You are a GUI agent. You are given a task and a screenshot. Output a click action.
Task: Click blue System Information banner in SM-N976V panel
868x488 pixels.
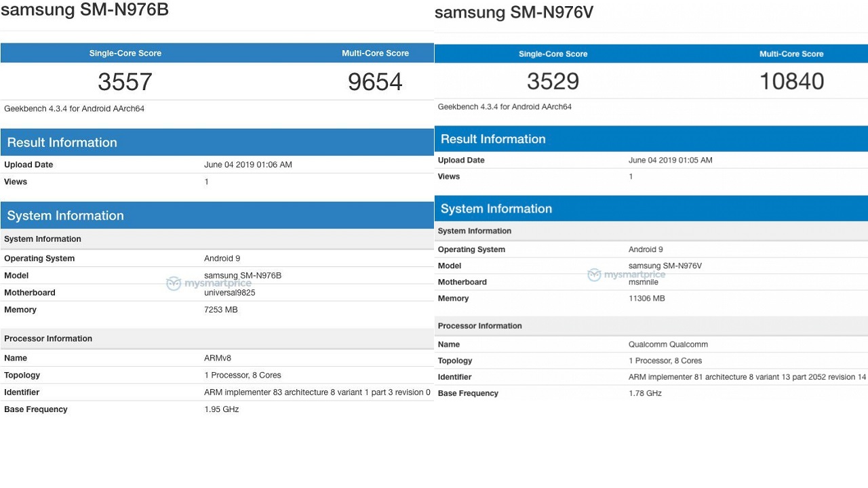651,209
